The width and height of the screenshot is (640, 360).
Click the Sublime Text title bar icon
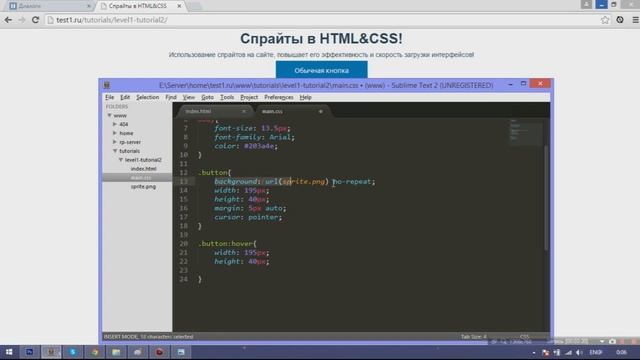pyautogui.click(x=107, y=85)
